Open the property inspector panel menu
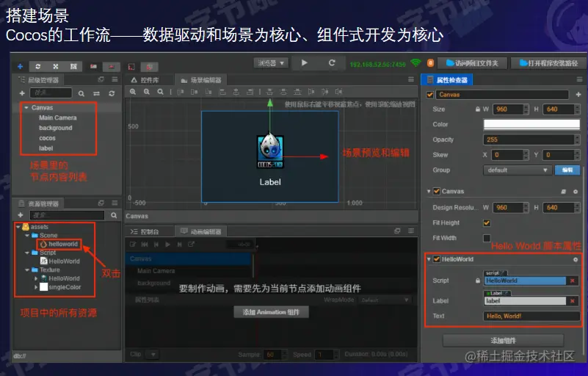The width and height of the screenshot is (588, 376). click(x=579, y=79)
